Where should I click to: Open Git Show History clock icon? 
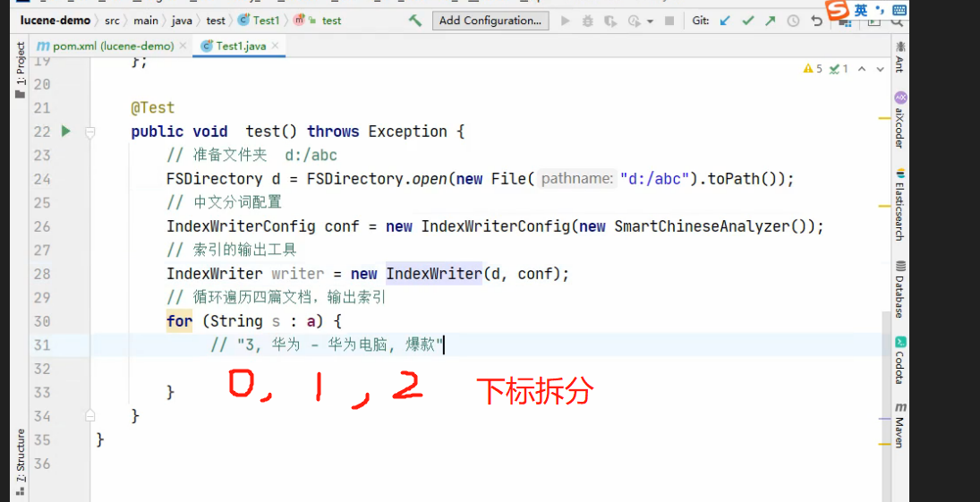[793, 21]
